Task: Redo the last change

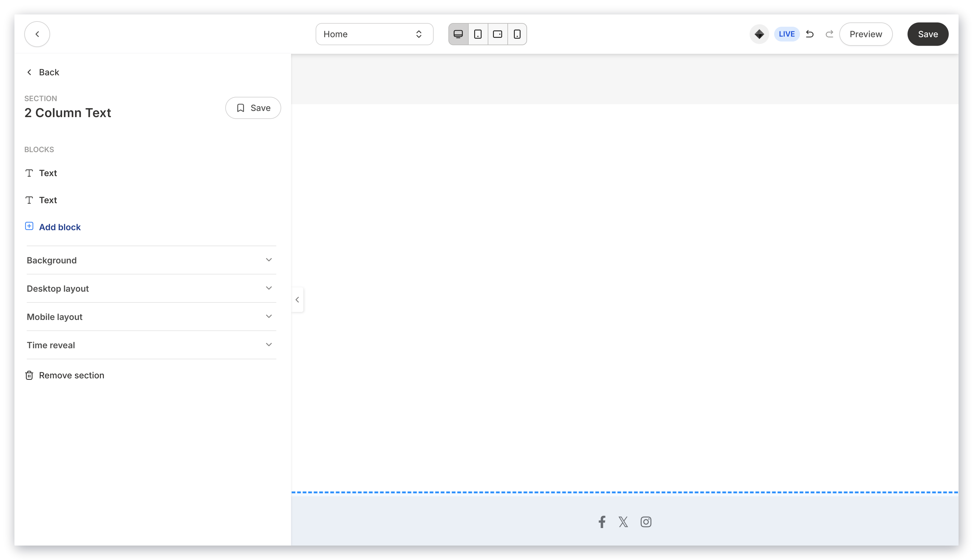Action: point(829,34)
